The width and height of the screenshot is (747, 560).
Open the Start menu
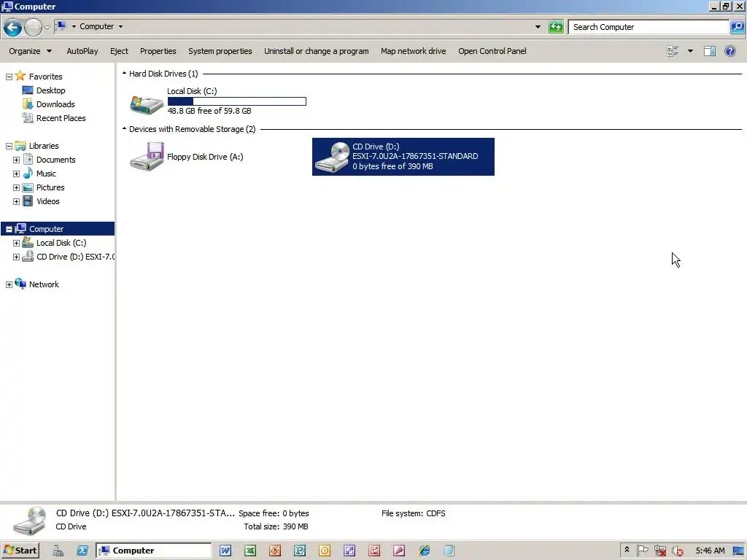click(20, 551)
